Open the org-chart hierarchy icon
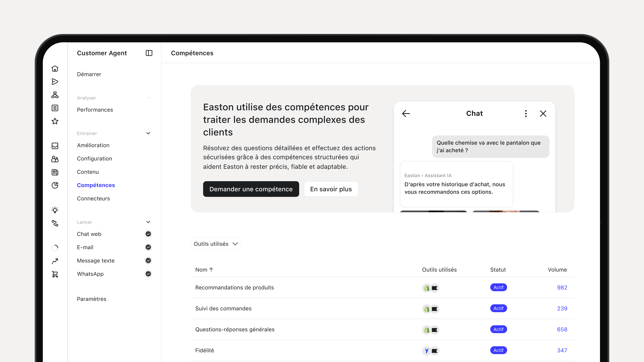The width and height of the screenshot is (644, 362). coord(55,95)
